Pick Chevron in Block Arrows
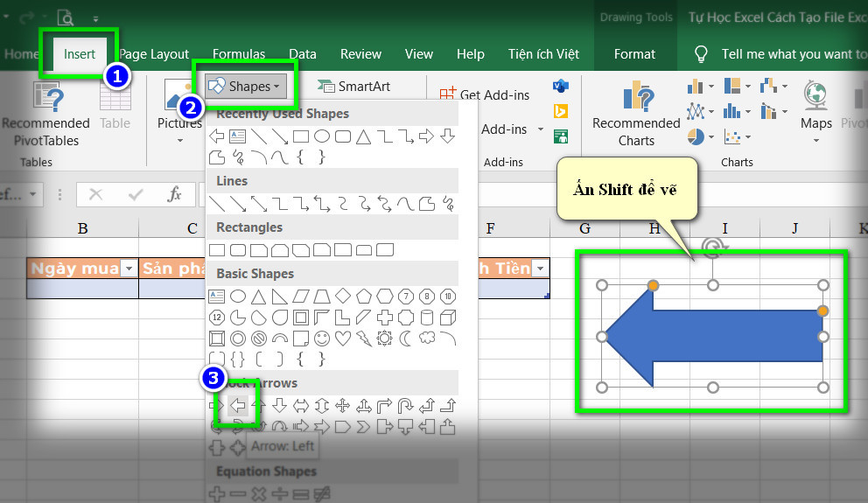Screen dimensions: 868x503 [x=364, y=427]
